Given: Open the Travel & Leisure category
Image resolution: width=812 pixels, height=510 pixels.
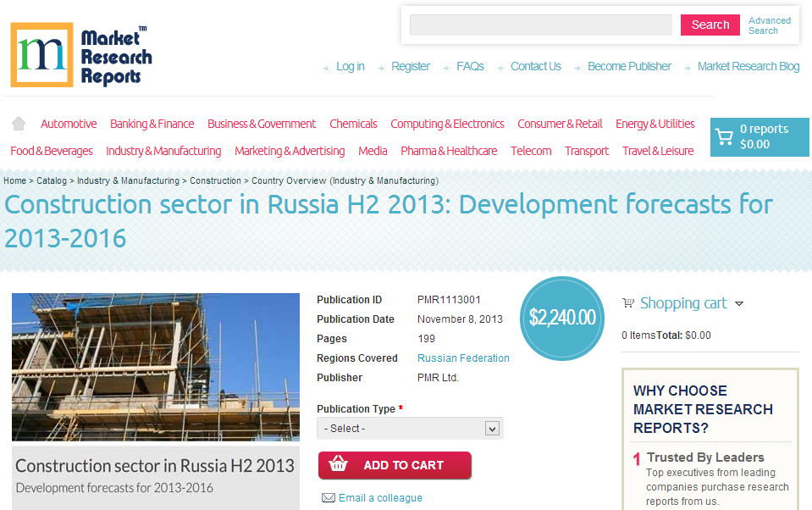Looking at the screenshot, I should pyautogui.click(x=658, y=151).
